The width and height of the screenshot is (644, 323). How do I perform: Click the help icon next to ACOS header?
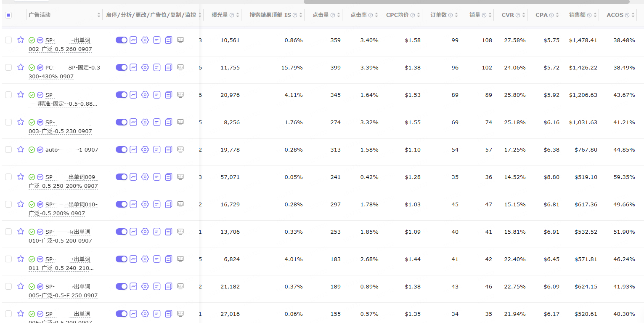point(627,15)
